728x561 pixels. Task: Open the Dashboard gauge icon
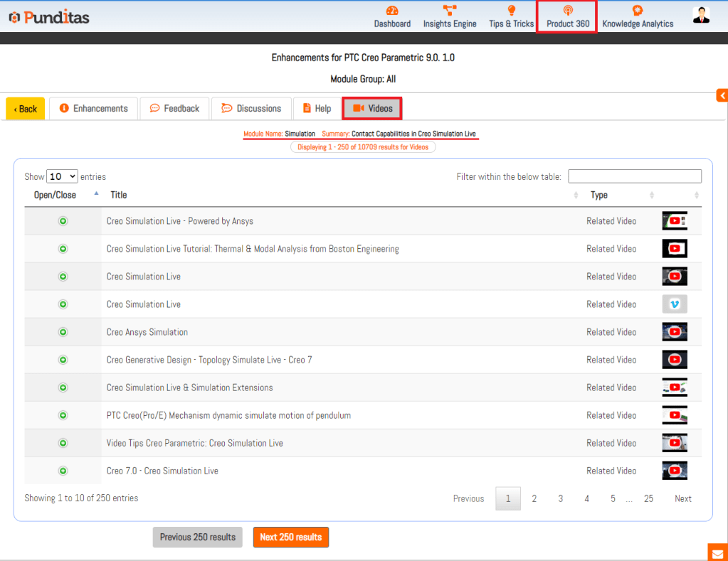392,11
